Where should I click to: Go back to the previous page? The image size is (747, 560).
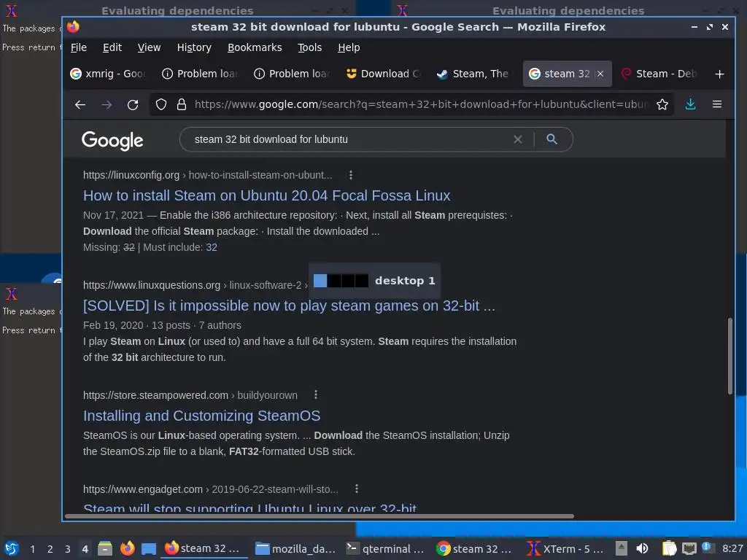(x=80, y=104)
